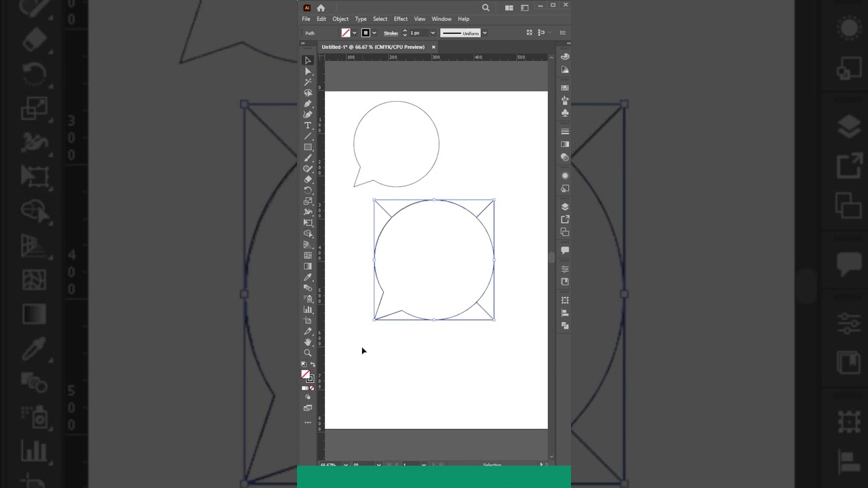Select the Eraser tool
The width and height of the screenshot is (868, 488).
[x=308, y=180]
